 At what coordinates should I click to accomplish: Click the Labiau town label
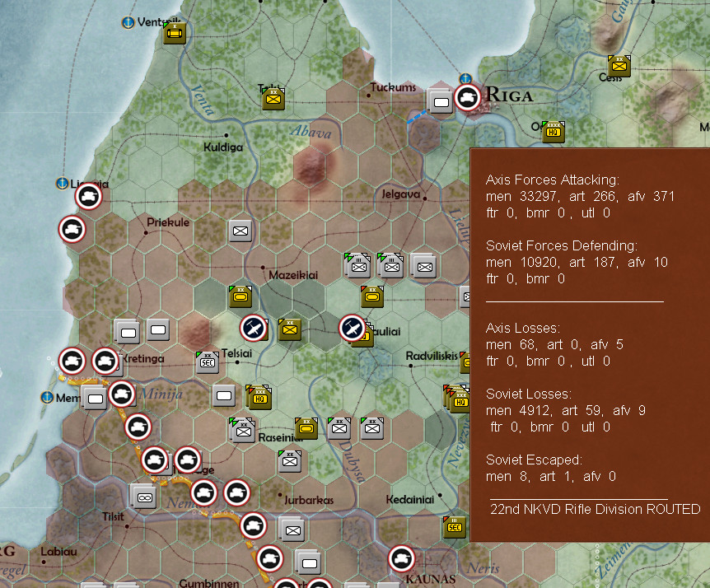coord(58,551)
